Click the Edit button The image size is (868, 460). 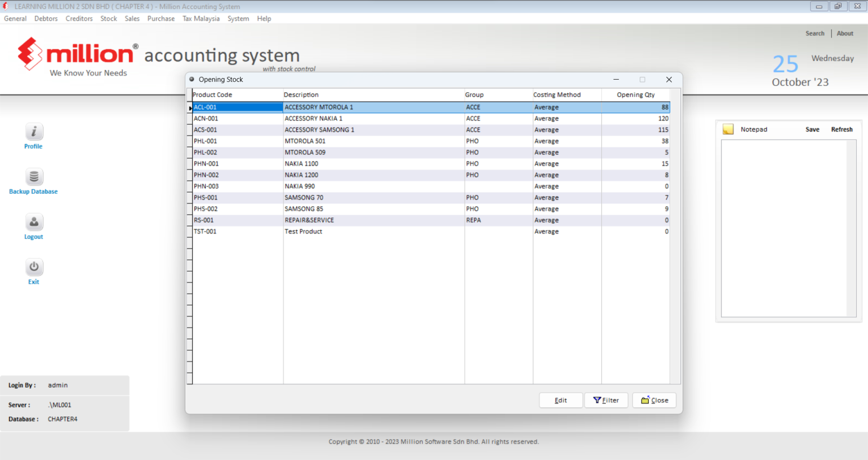561,400
